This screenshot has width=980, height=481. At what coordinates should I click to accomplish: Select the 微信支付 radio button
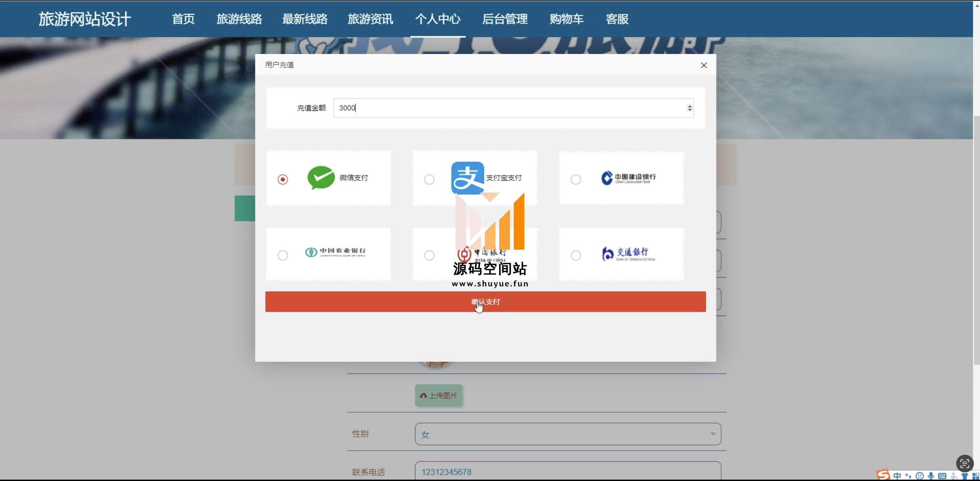[283, 179]
